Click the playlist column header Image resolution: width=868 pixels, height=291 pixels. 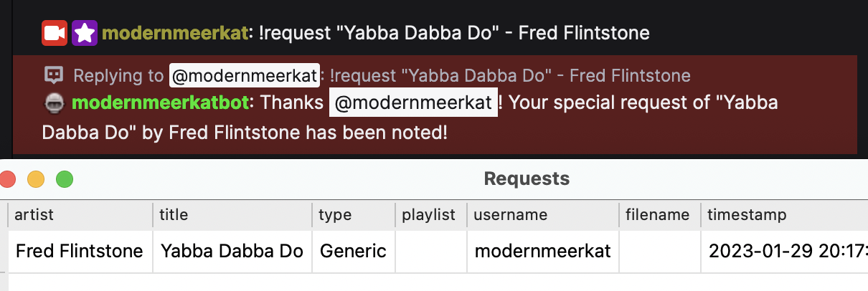428,214
